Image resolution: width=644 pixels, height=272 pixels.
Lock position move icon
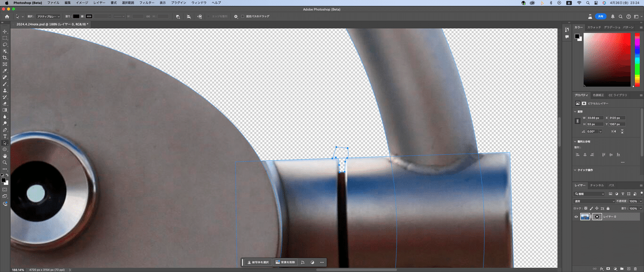pyautogui.click(x=596, y=209)
